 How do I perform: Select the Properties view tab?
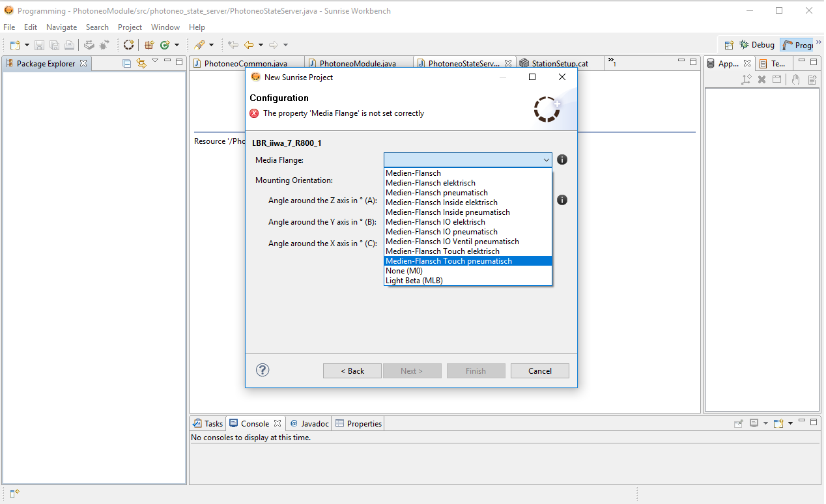358,423
